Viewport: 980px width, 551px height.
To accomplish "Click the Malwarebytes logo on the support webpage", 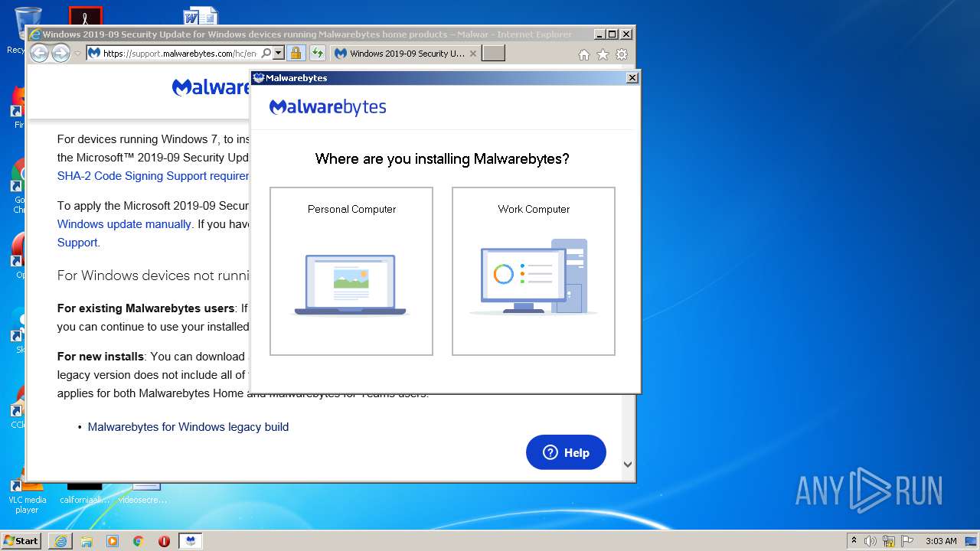I will click(212, 87).
